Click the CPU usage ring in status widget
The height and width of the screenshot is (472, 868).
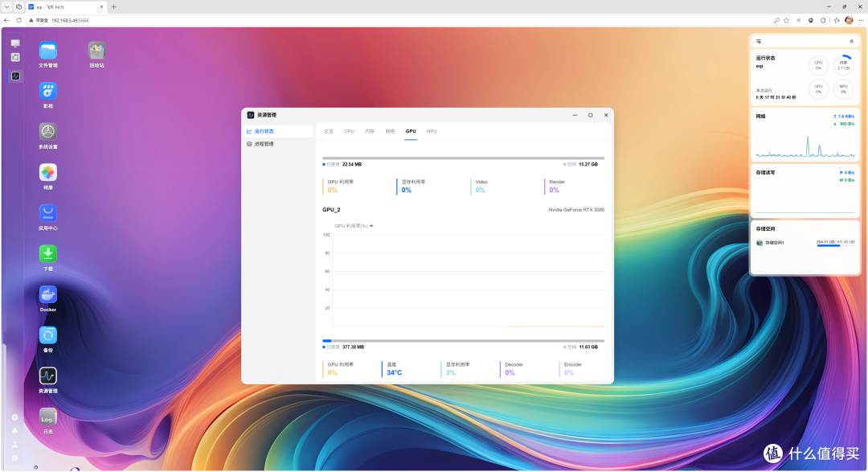818,65
